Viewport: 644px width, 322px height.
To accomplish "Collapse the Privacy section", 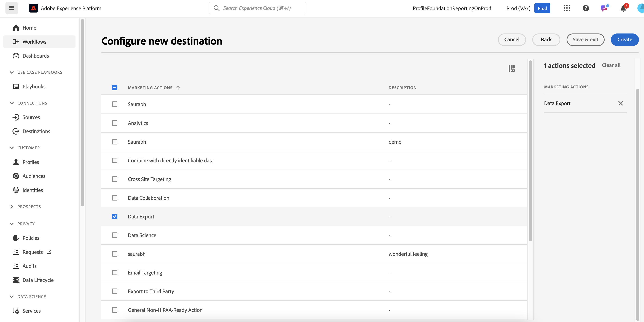I will tap(12, 224).
